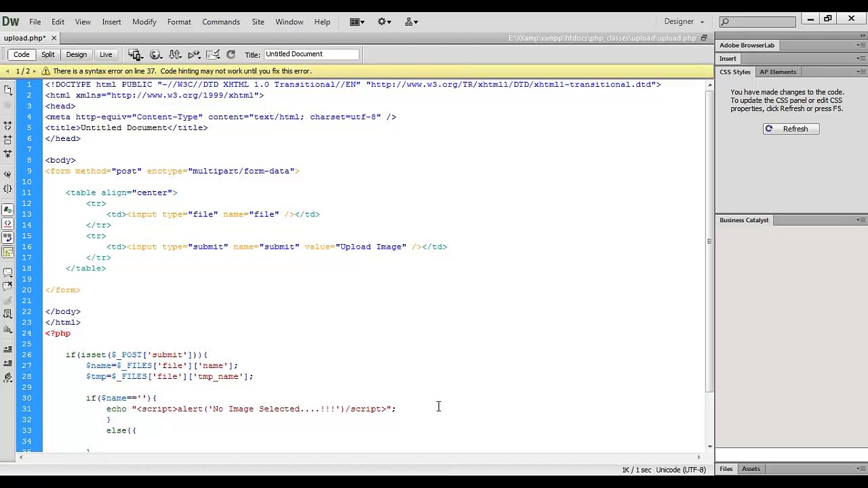Open the Site dropdown in application bar

[412, 22]
